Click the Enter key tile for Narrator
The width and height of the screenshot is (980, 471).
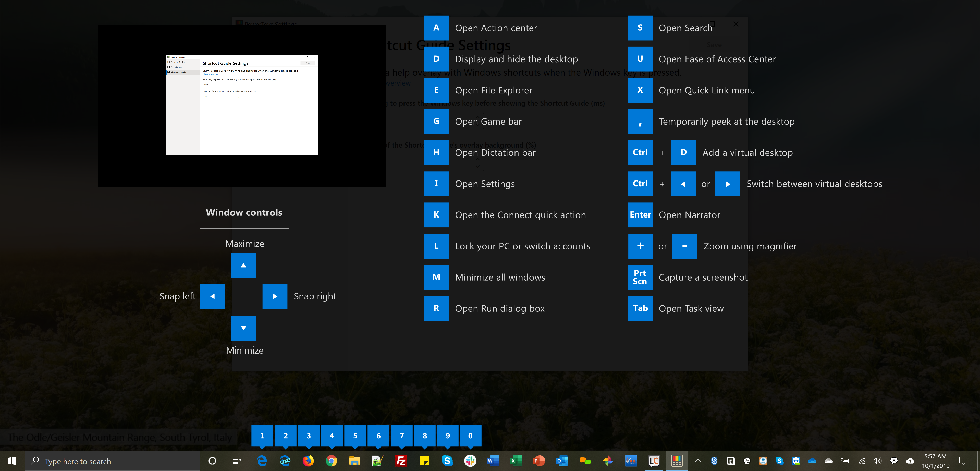click(640, 215)
